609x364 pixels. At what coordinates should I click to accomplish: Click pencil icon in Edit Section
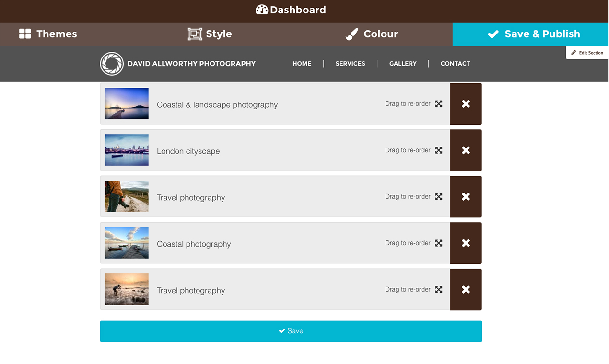coord(574,53)
